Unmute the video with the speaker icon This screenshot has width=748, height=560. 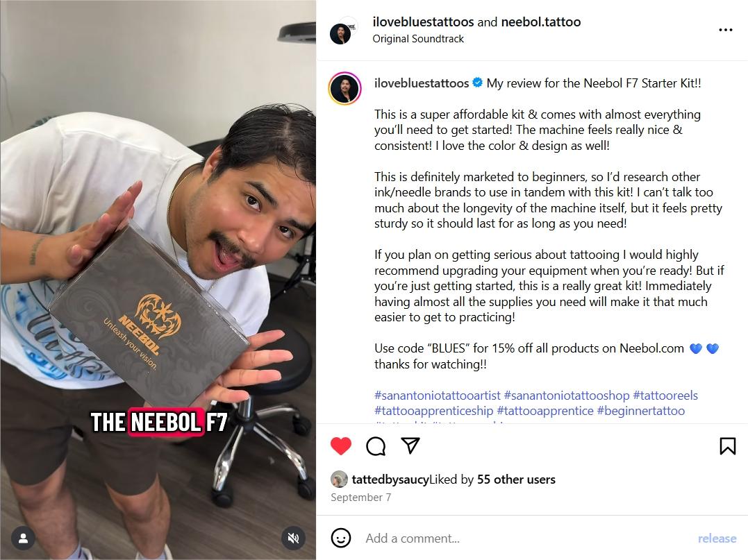tap(293, 538)
